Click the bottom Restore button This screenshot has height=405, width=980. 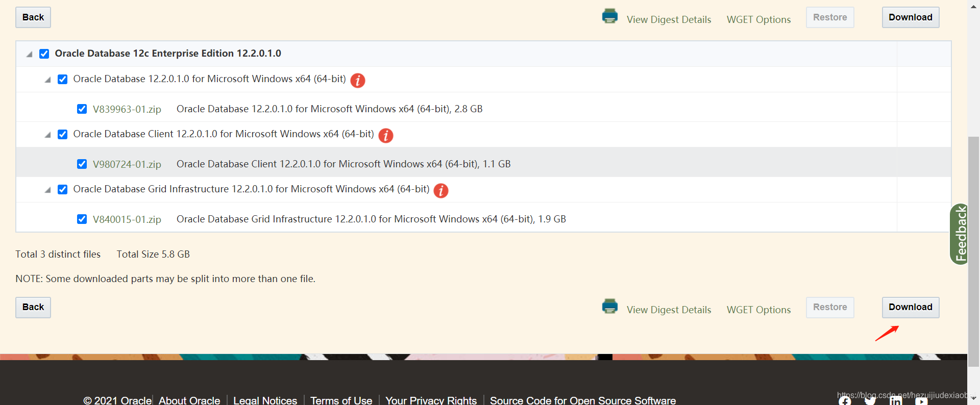pos(830,307)
